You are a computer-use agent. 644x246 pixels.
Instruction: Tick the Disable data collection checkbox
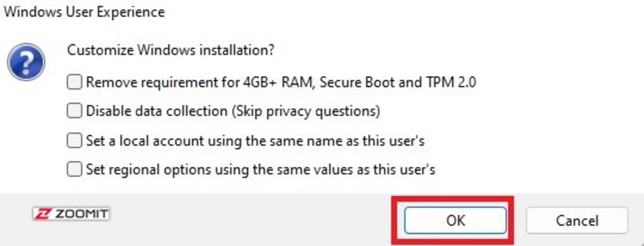[x=74, y=111]
